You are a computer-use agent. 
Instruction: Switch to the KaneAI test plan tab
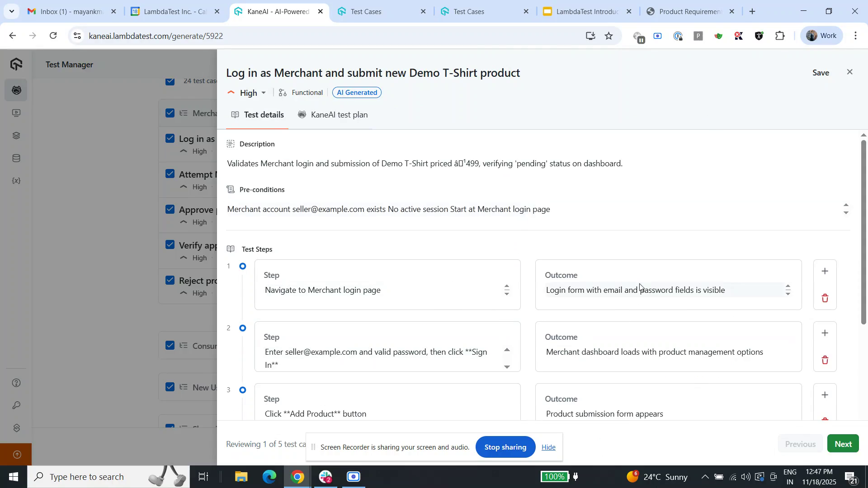tap(339, 115)
